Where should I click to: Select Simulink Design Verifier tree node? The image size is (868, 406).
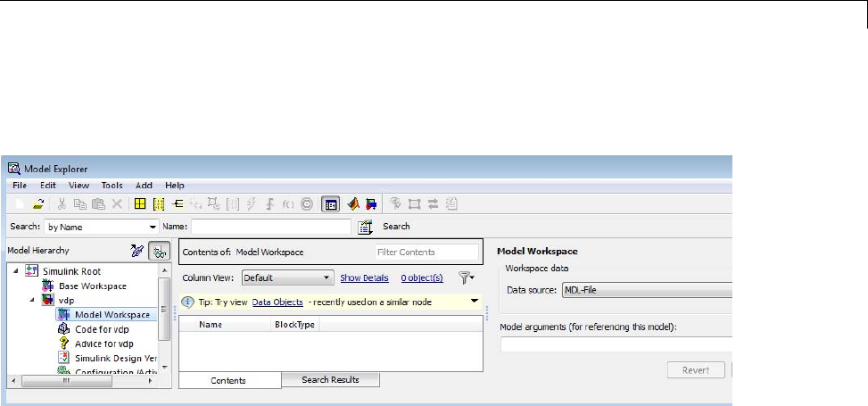115,358
